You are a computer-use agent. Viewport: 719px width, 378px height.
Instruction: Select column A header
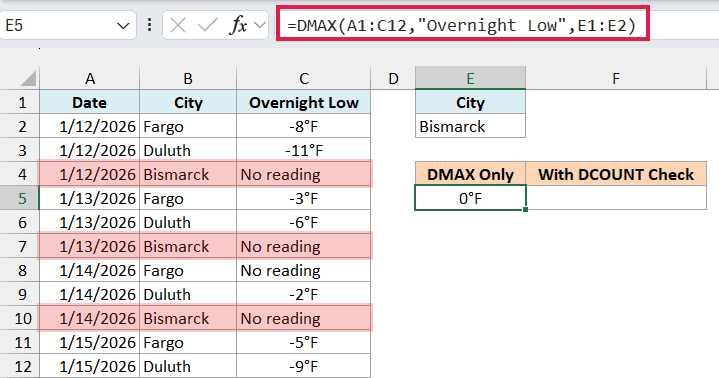pos(90,78)
